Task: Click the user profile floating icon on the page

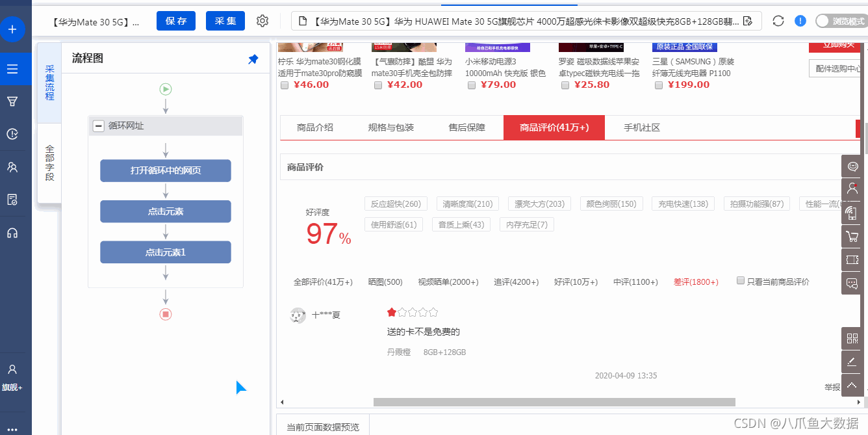Action: click(x=852, y=189)
